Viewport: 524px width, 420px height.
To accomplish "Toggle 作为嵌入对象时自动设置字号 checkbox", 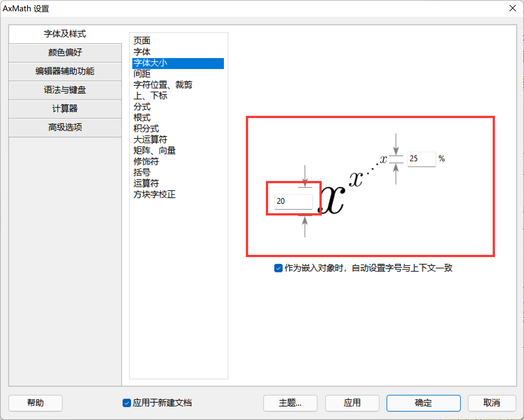I will tap(278, 268).
